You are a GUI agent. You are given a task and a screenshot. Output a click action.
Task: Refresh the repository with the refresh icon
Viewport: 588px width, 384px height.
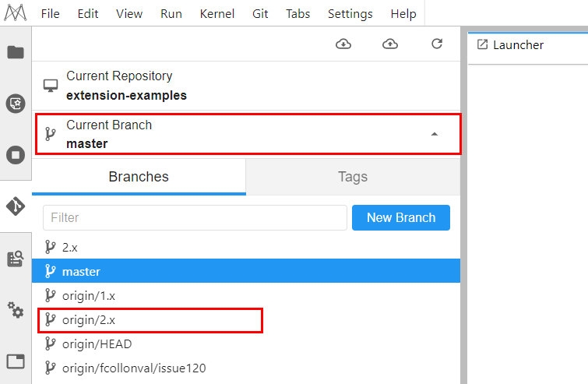click(437, 44)
